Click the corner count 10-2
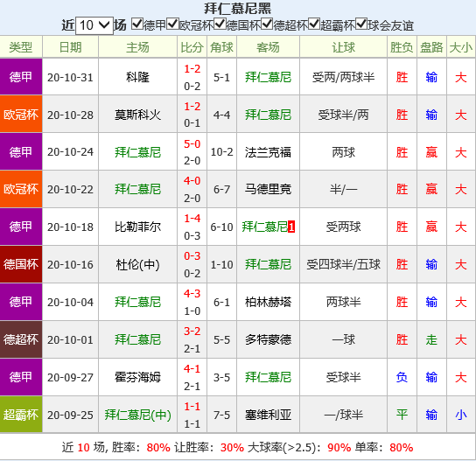This screenshot has width=476, height=461. click(222, 152)
